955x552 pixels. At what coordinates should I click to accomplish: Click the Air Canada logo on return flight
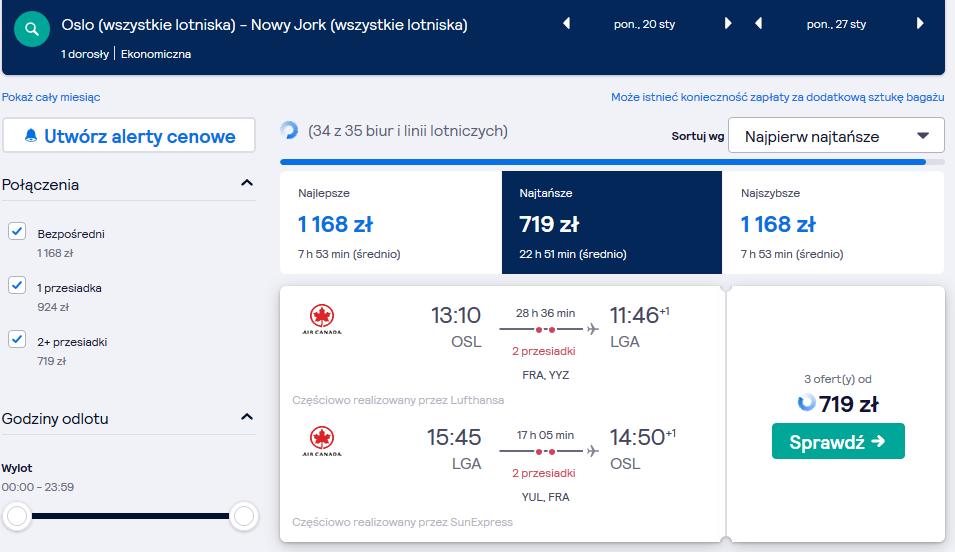point(322,442)
